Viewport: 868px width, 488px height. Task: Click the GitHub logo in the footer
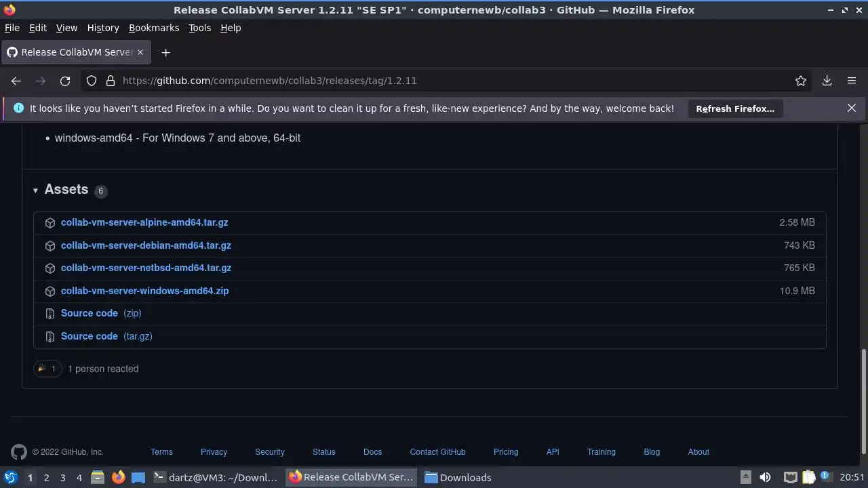(x=19, y=452)
